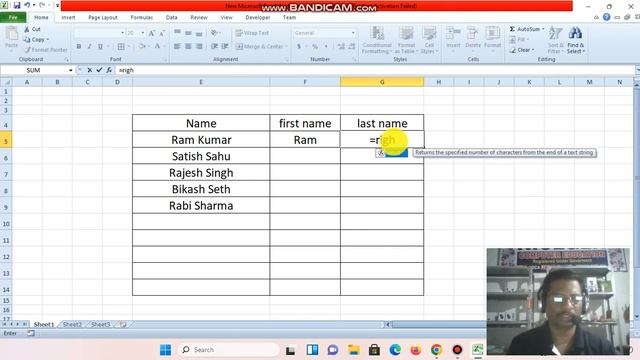Click the Cancel X in formula bar

89,70
